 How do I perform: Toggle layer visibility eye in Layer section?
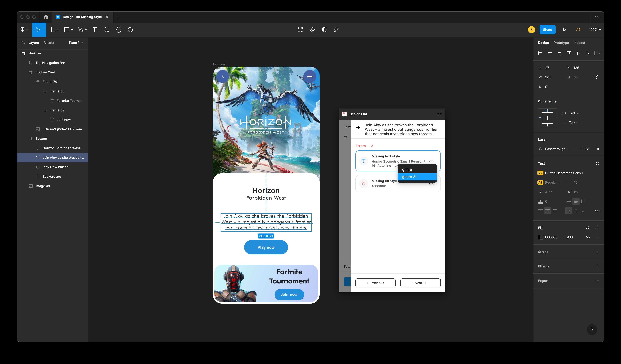[x=597, y=149]
